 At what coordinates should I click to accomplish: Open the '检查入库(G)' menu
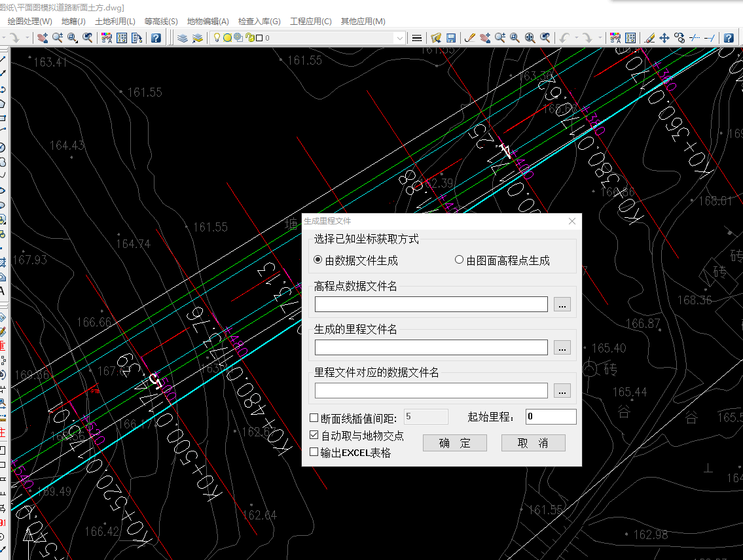259,22
